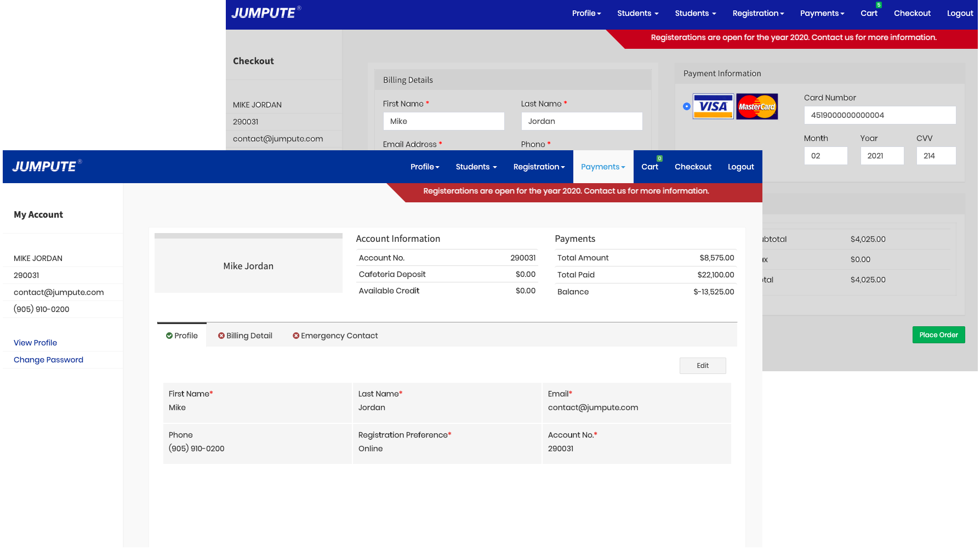
Task: Open the Students dropdown in the front navbar
Action: pyautogui.click(x=476, y=167)
